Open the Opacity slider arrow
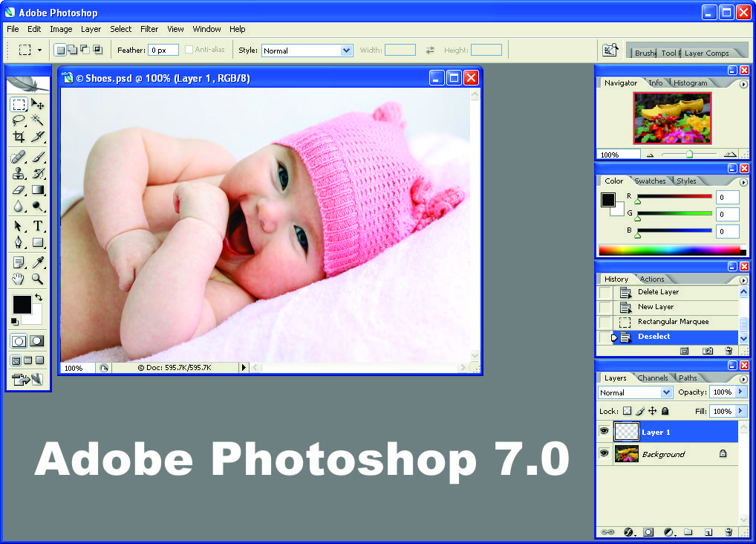This screenshot has height=544, width=756. coord(742,392)
